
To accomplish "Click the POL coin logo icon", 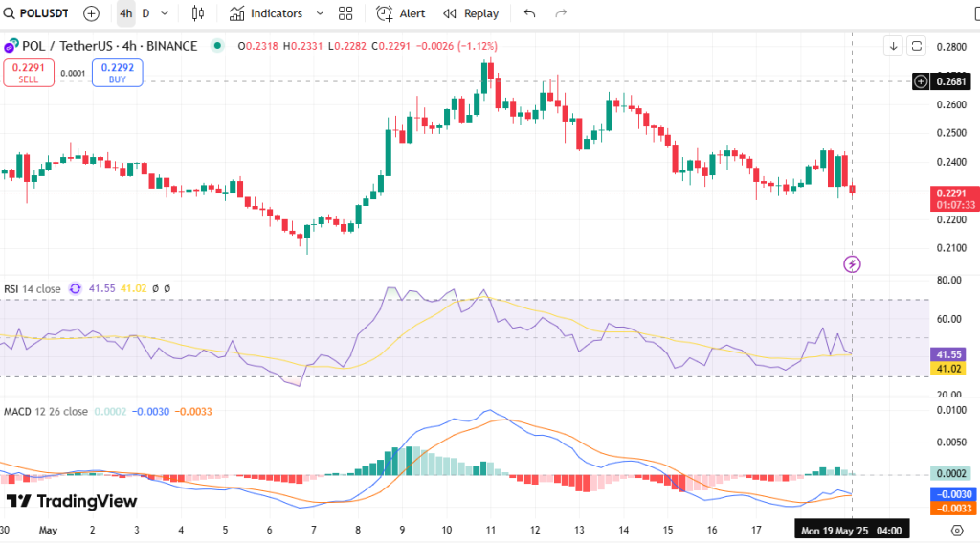I will point(11,46).
